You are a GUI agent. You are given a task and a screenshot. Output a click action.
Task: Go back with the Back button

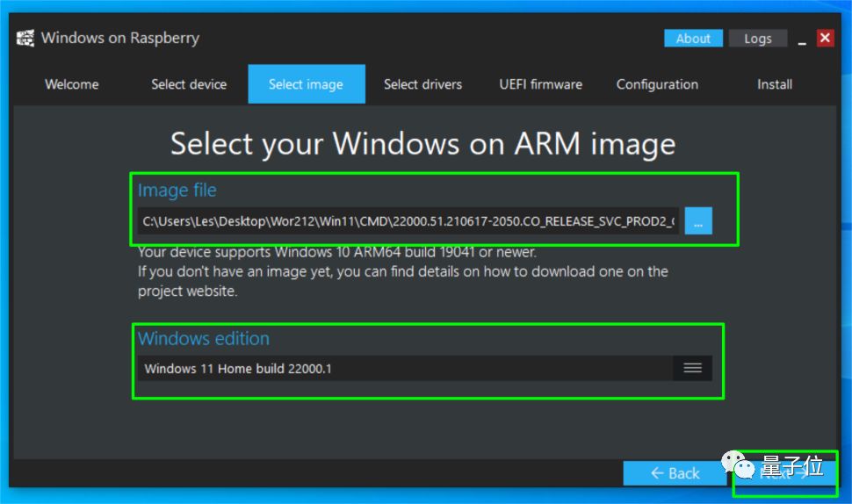[675, 473]
